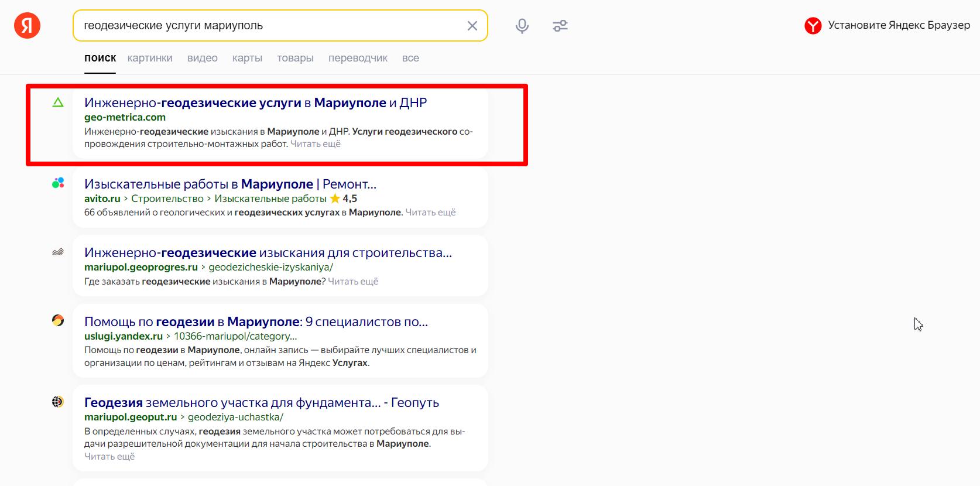Open geodeziya-uchastka/ path link
Viewport: 980px width, 486px height.
[x=235, y=417]
